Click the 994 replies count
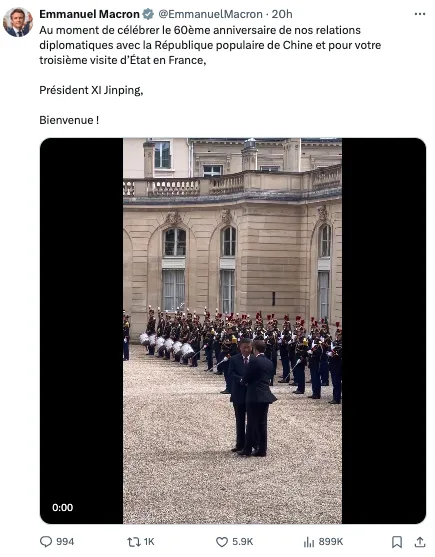Image resolution: width=435 pixels, height=557 pixels. click(65, 542)
